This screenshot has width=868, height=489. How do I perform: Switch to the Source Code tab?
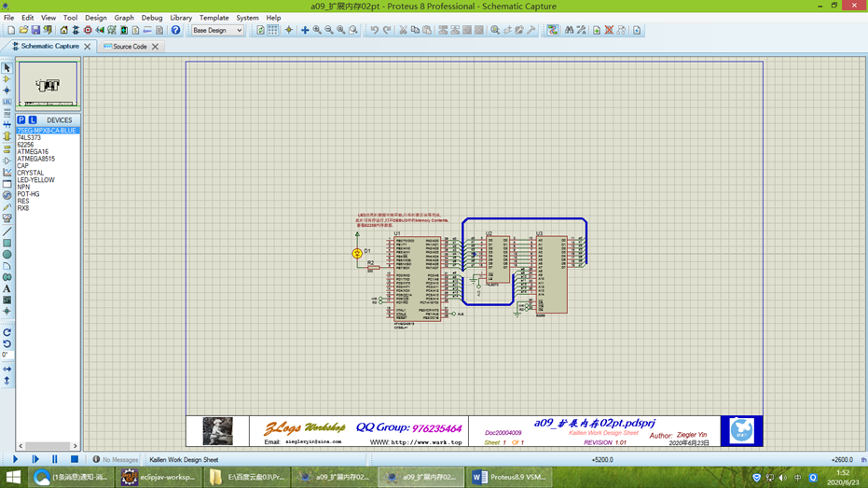tap(130, 47)
